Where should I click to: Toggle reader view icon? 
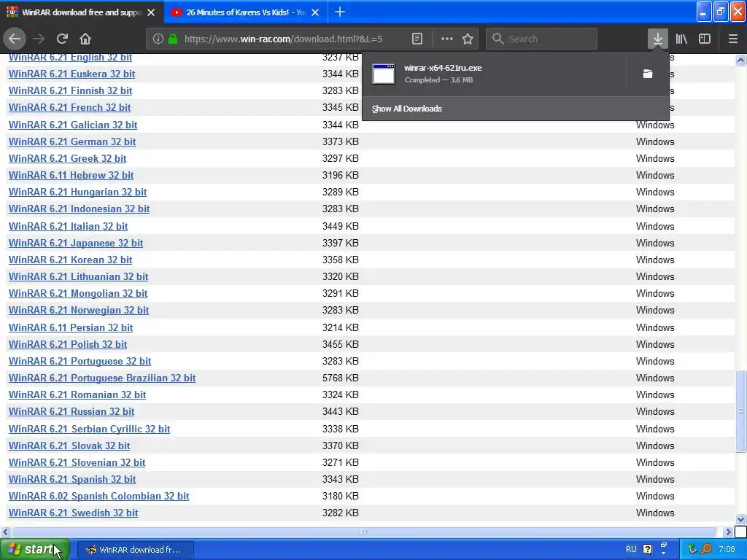417,39
